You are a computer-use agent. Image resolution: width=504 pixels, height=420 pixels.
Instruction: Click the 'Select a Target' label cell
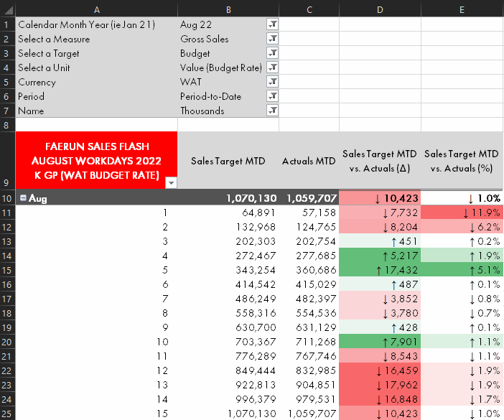pos(96,53)
